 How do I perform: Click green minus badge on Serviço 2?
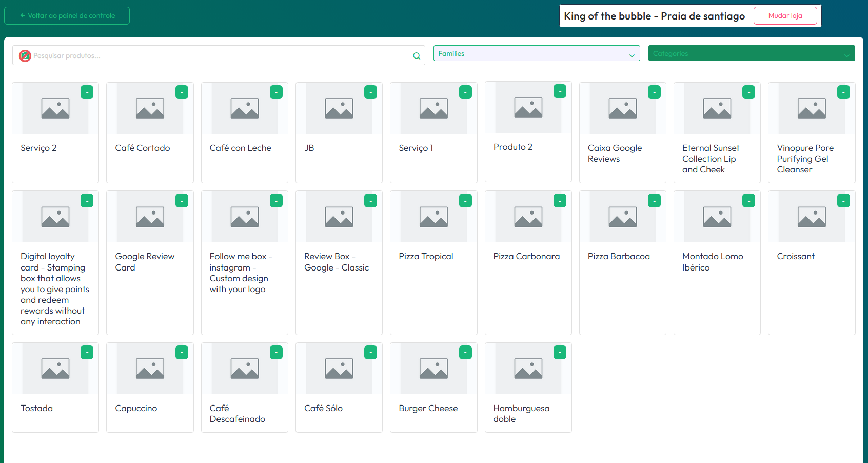[87, 92]
